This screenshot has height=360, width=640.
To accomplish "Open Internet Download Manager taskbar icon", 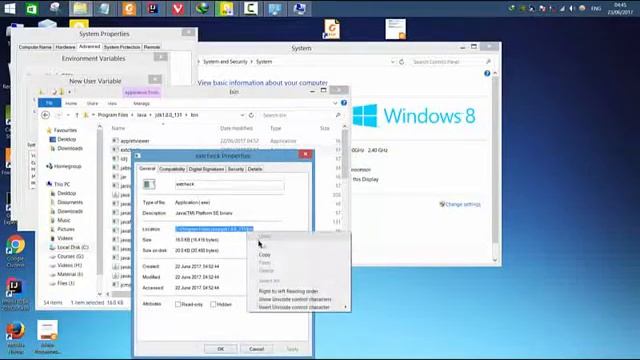I will 202,9.
